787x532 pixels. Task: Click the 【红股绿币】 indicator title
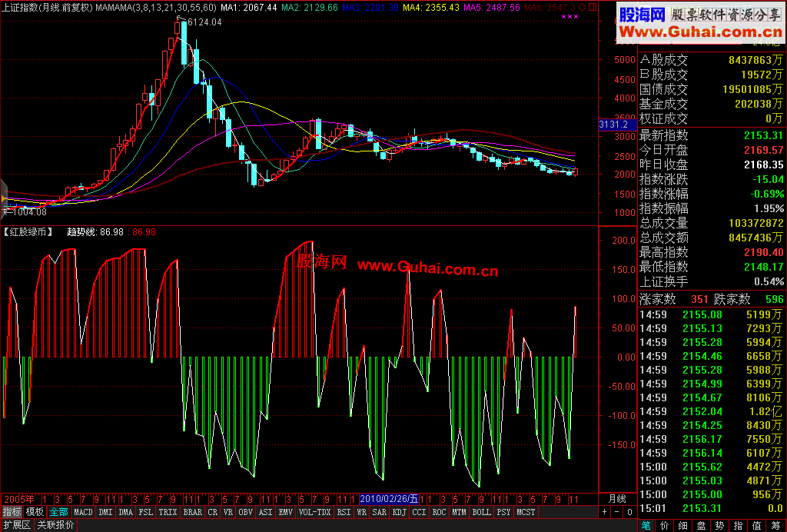point(28,232)
